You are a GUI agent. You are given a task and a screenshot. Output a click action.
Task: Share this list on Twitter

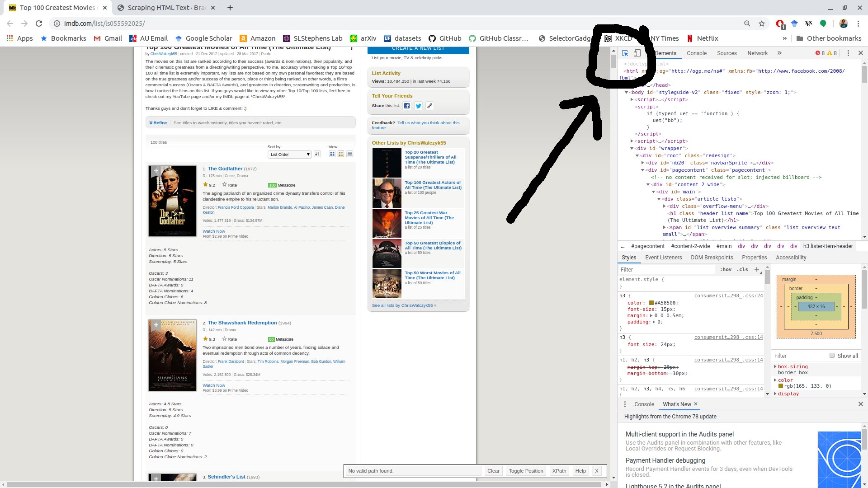[418, 106]
